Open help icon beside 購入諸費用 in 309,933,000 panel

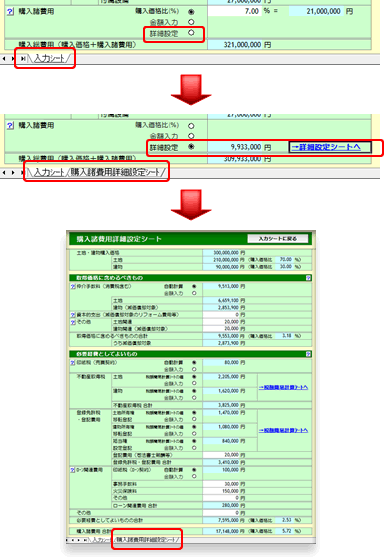coord(10,125)
